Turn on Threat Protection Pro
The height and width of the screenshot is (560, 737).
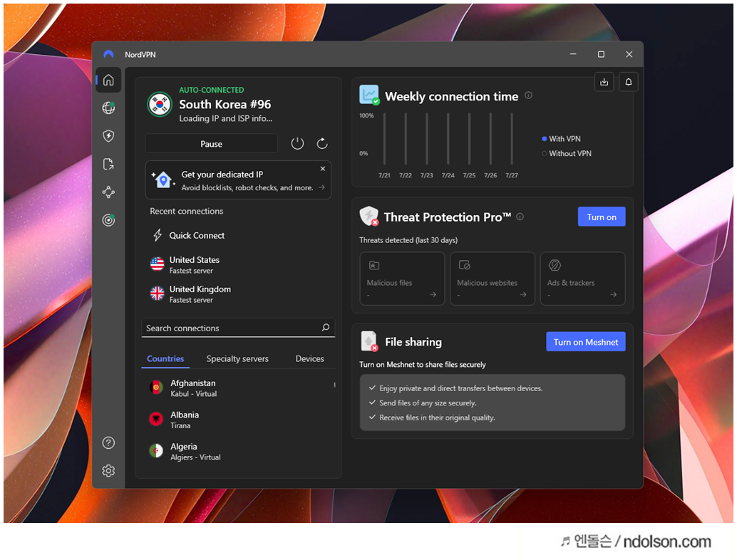point(602,217)
